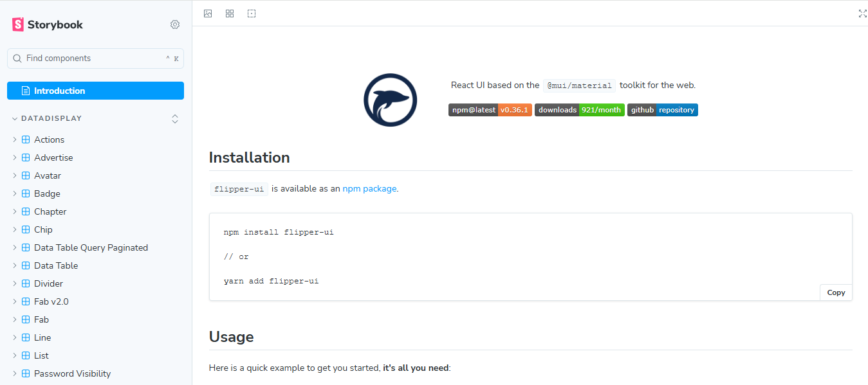This screenshot has width=868, height=385.
Task: Toggle the outline dashed-square icon in toolbar
Action: (x=252, y=13)
